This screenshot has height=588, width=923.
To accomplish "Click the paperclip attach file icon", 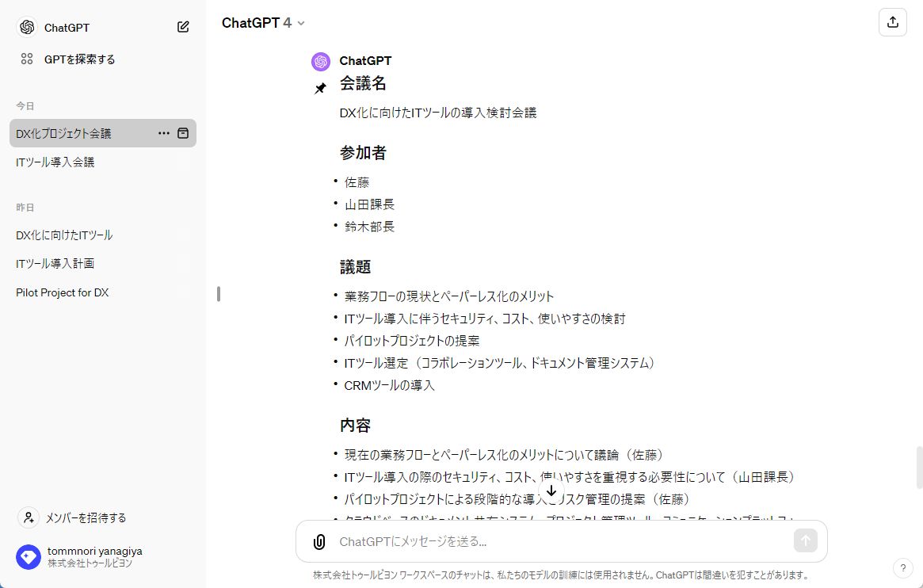I will (318, 542).
